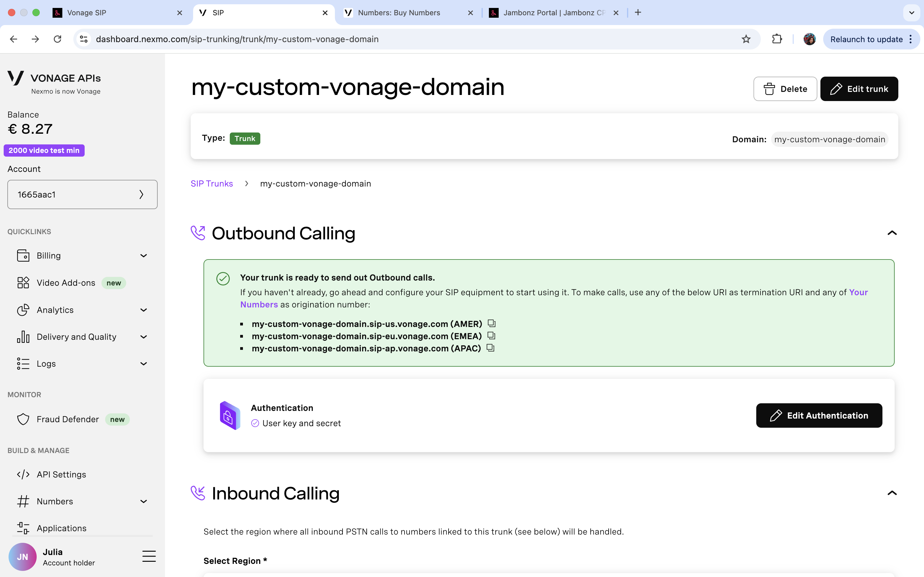Collapse the Inbound Calling section
The image size is (924, 577).
pos(892,493)
